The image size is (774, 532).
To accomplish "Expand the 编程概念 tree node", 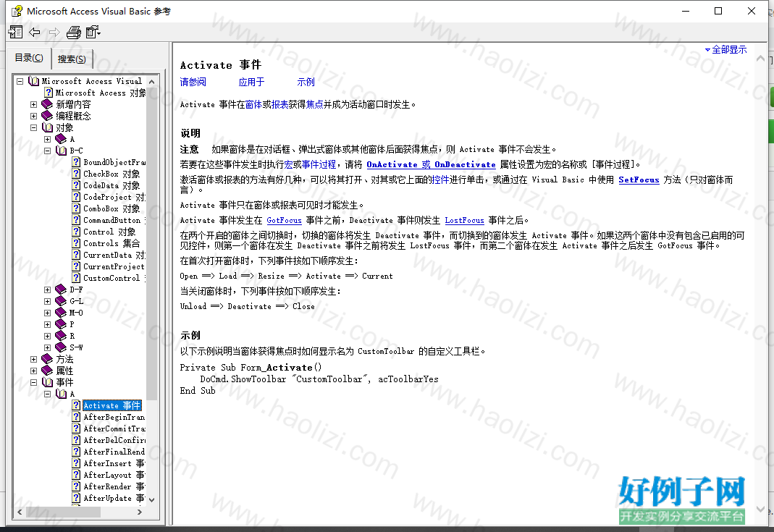I will 33,116.
